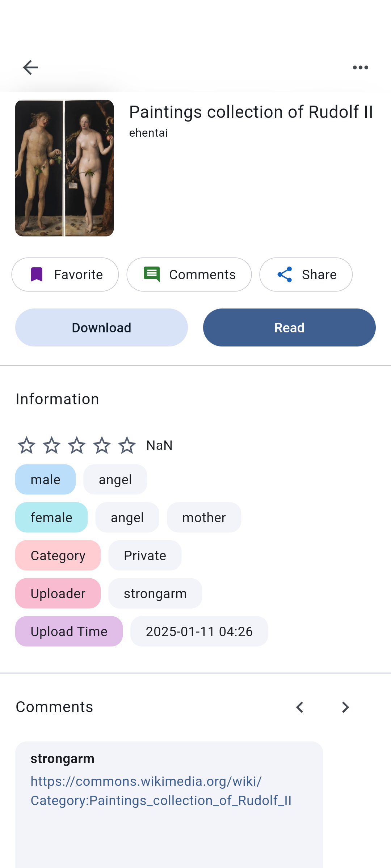Viewport: 391px width, 868px height.
Task: Open Comments via the green chat icon
Action: [x=152, y=275]
